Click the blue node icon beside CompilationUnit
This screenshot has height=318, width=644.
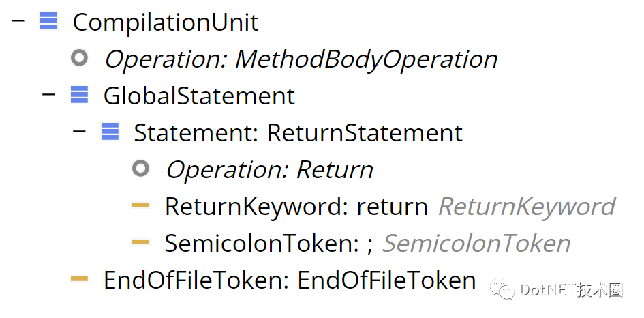click(x=49, y=21)
